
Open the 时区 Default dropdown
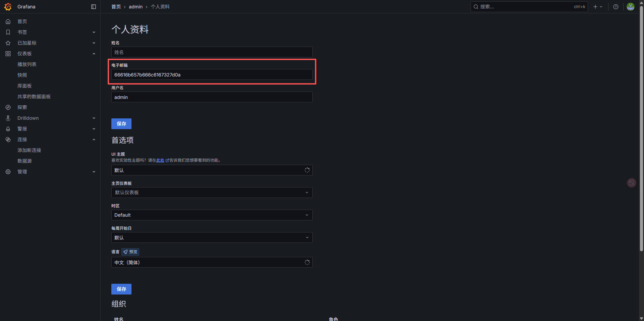click(x=212, y=215)
